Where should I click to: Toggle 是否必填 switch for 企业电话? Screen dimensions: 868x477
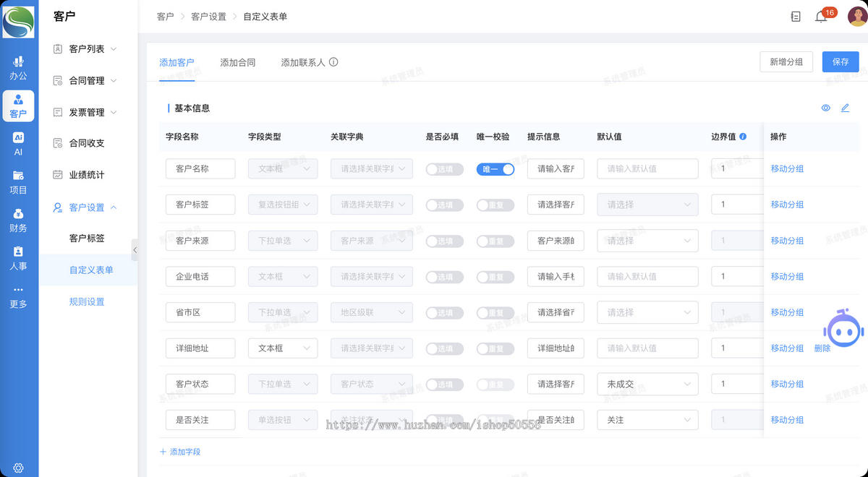click(x=444, y=277)
